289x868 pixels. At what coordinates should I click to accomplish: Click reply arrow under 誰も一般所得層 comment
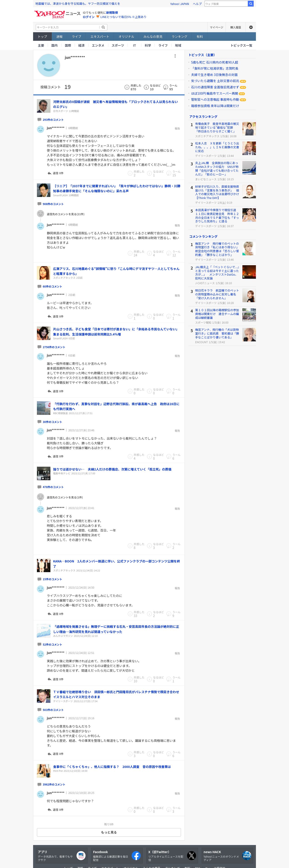(50, 391)
